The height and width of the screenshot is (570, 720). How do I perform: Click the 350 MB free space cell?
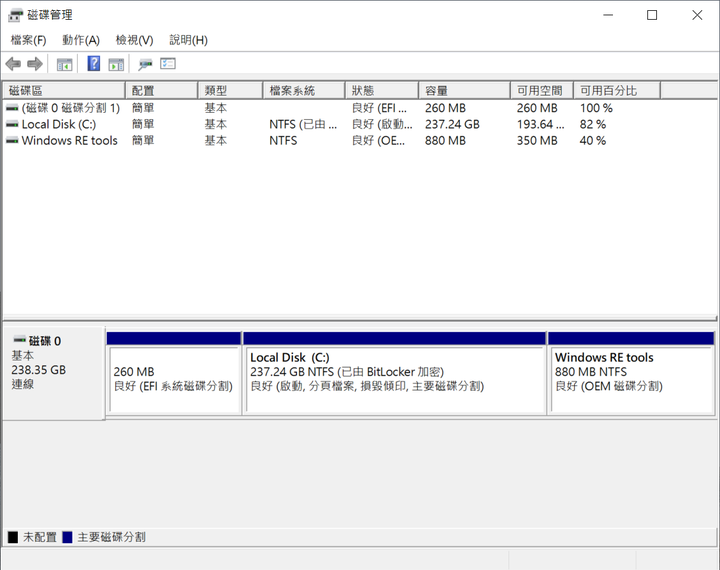point(537,140)
